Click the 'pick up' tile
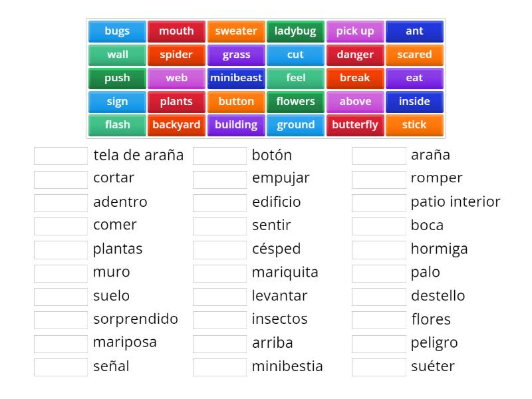The width and height of the screenshot is (532, 399). (x=355, y=31)
